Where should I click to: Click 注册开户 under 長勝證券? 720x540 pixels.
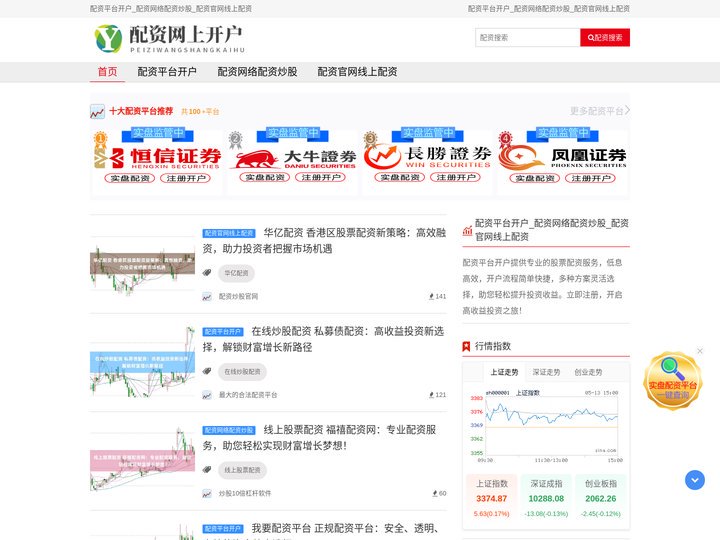(455, 177)
